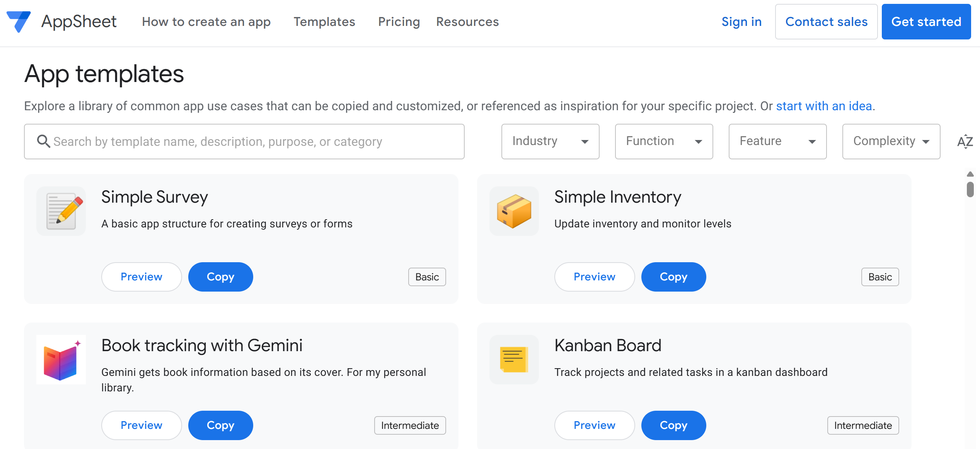Focus the template search field

click(x=244, y=142)
